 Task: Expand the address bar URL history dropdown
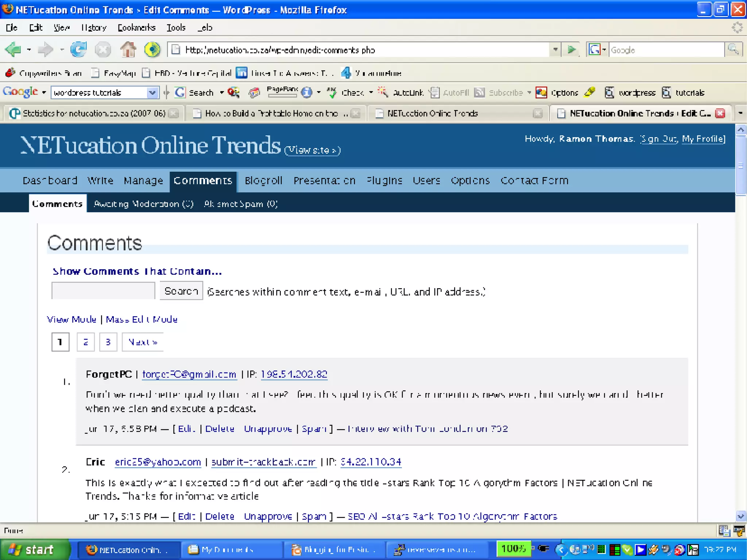(555, 50)
